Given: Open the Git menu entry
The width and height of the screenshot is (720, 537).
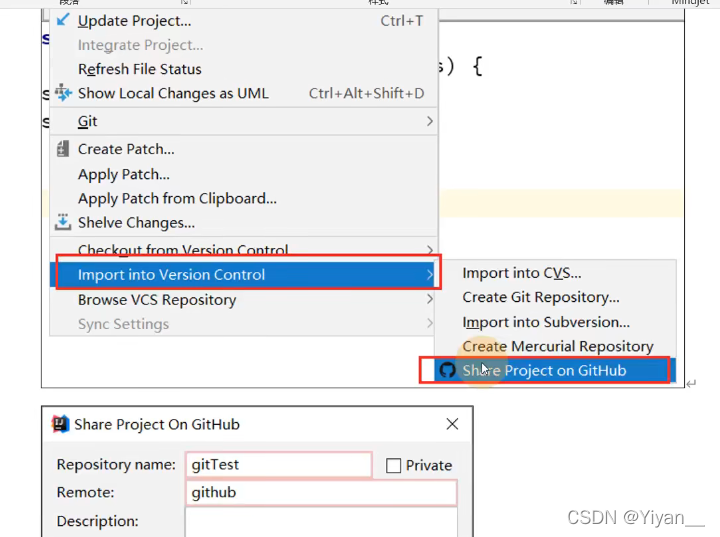Looking at the screenshot, I should tap(244, 121).
